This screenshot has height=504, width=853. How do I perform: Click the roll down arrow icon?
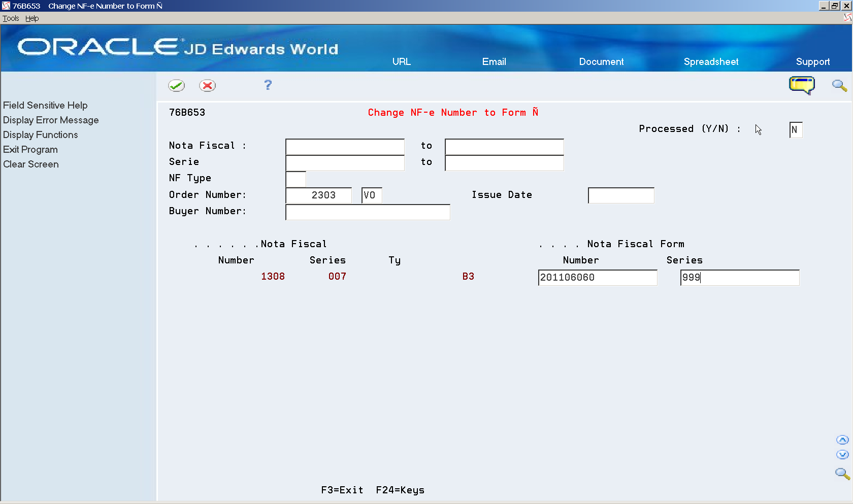tap(842, 455)
